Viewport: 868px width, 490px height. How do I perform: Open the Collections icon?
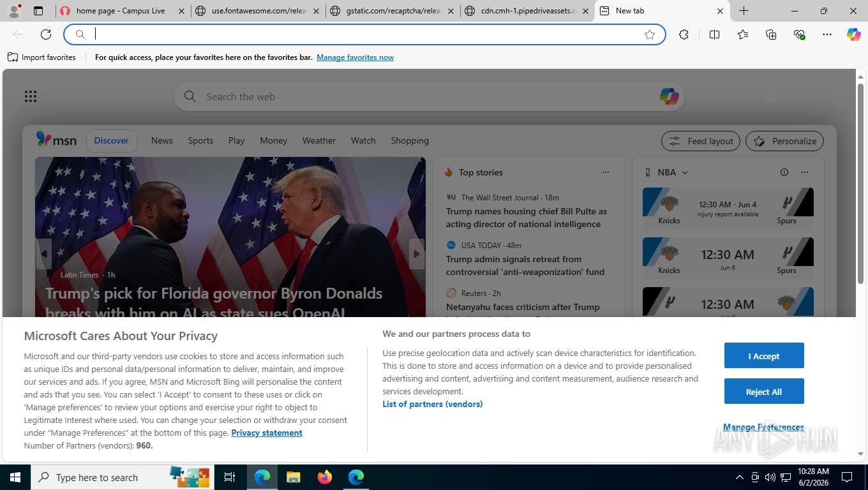click(771, 34)
